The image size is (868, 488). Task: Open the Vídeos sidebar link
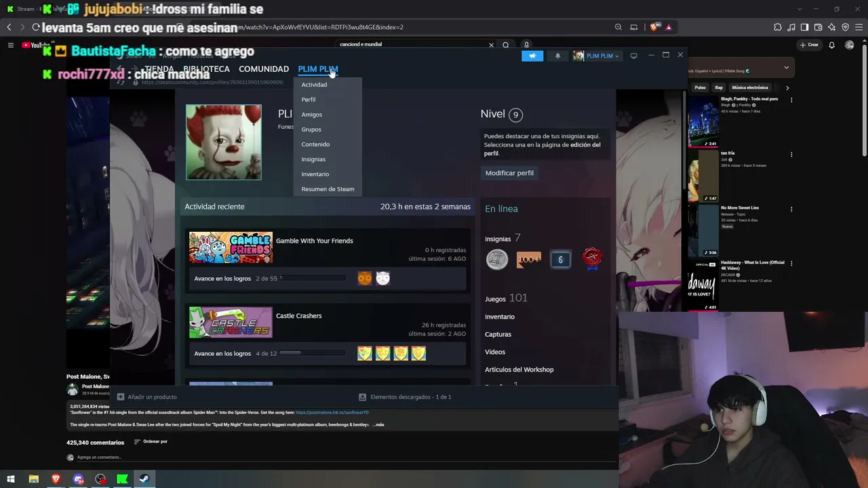(x=495, y=352)
